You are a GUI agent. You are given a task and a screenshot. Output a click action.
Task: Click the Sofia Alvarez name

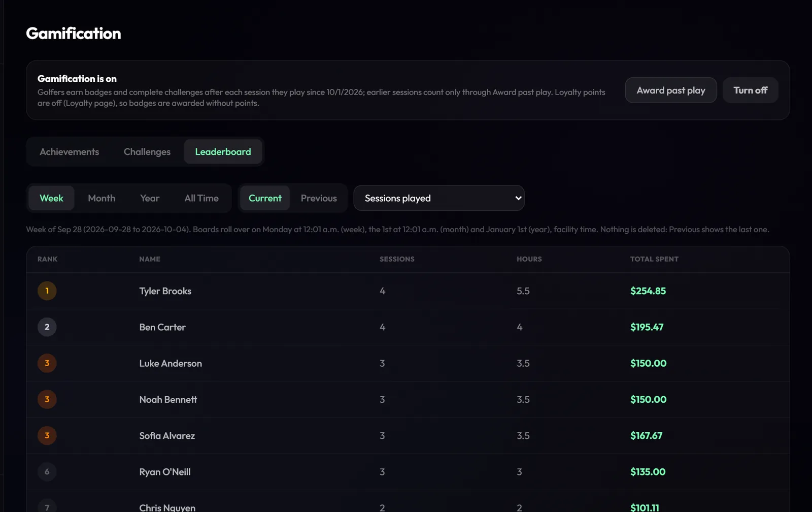167,435
